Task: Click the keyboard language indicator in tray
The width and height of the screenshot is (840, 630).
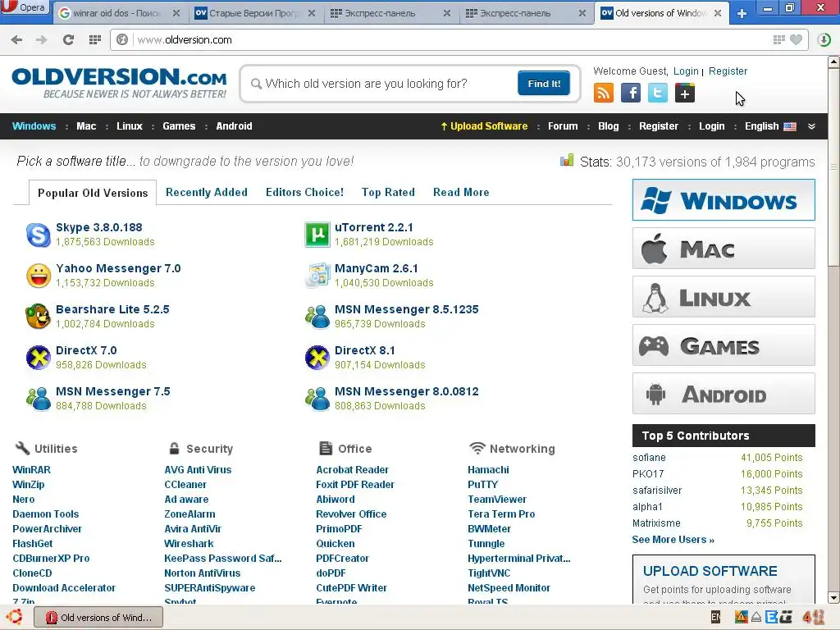Action: coord(715,617)
